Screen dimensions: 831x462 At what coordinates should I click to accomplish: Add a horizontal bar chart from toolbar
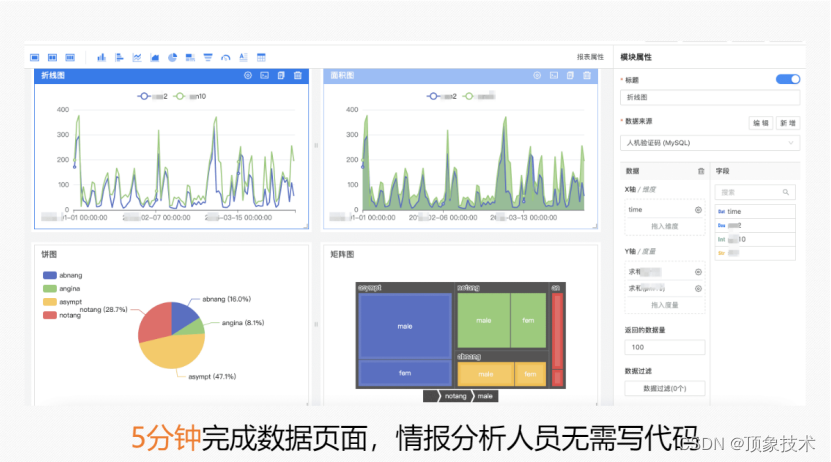tap(119, 57)
